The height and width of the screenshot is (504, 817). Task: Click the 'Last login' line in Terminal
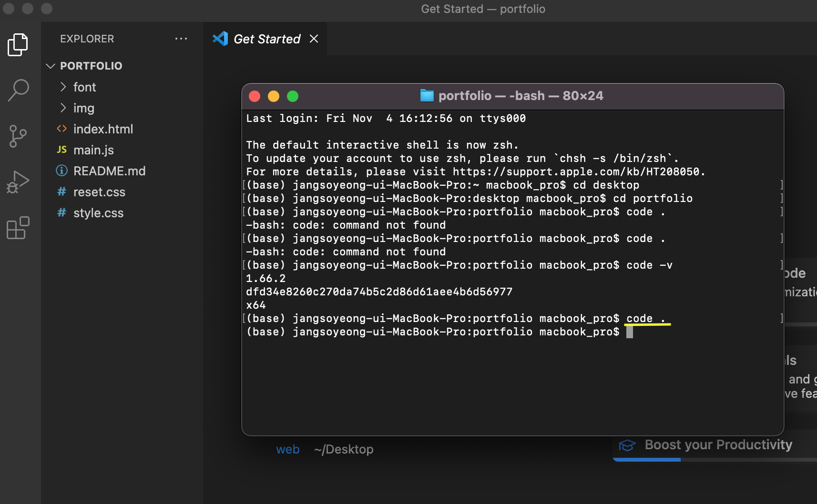pyautogui.click(x=386, y=118)
